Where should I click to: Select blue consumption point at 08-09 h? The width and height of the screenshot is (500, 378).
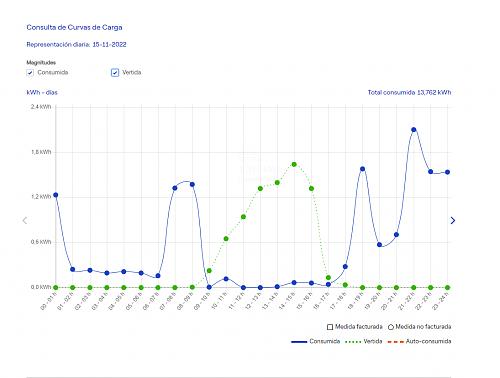pyautogui.click(x=192, y=184)
